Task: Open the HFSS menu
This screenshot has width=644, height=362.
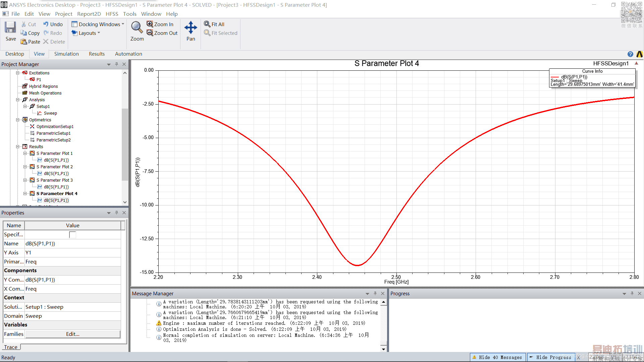Action: pos(112,14)
